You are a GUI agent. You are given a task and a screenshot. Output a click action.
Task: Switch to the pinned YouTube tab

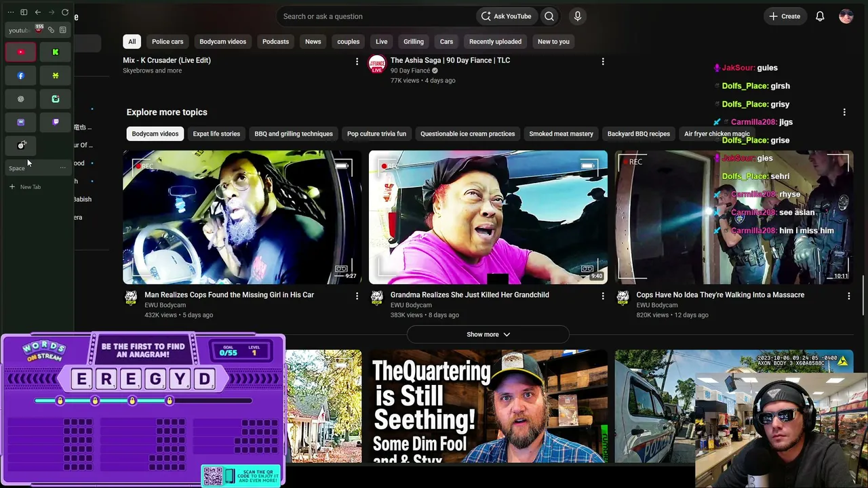point(21,52)
